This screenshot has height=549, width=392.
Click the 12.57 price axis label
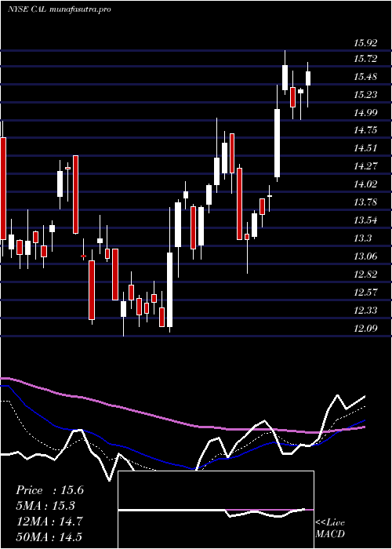(x=365, y=292)
